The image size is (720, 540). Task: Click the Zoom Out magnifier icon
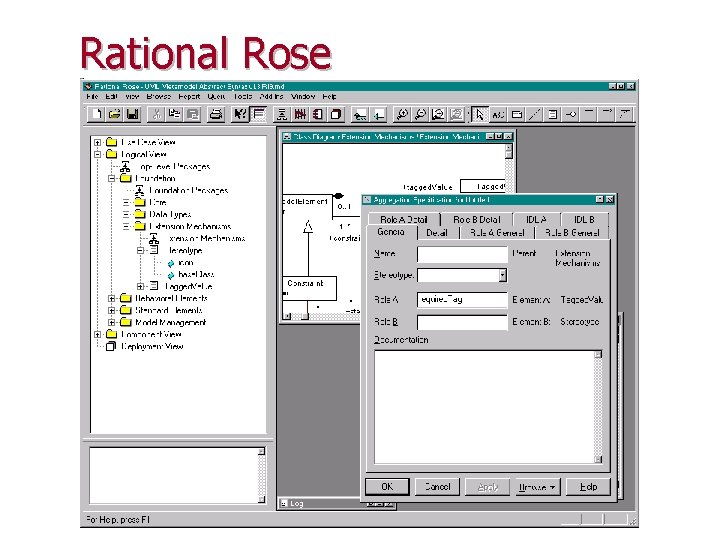pos(420,114)
